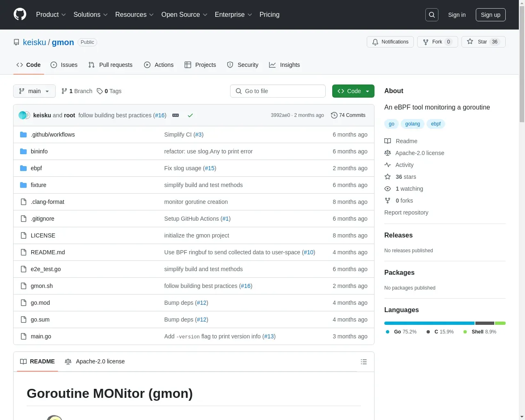This screenshot has width=525, height=420.
Task: Click Report repository link
Action: pyautogui.click(x=406, y=212)
